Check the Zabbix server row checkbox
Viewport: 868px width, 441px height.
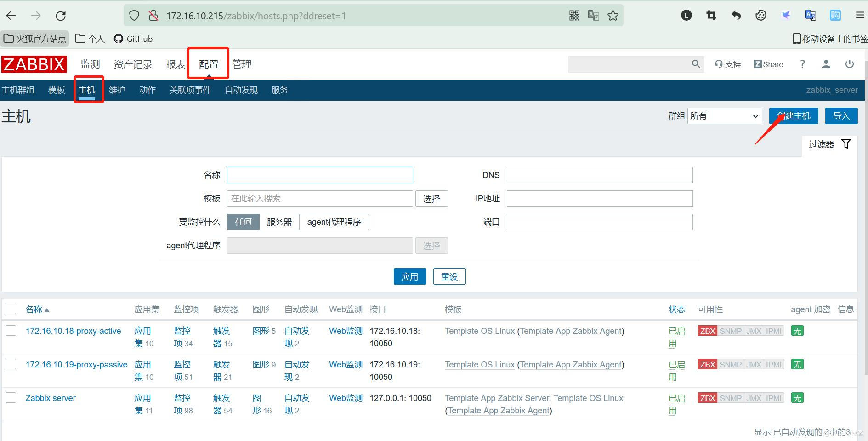[11, 398]
